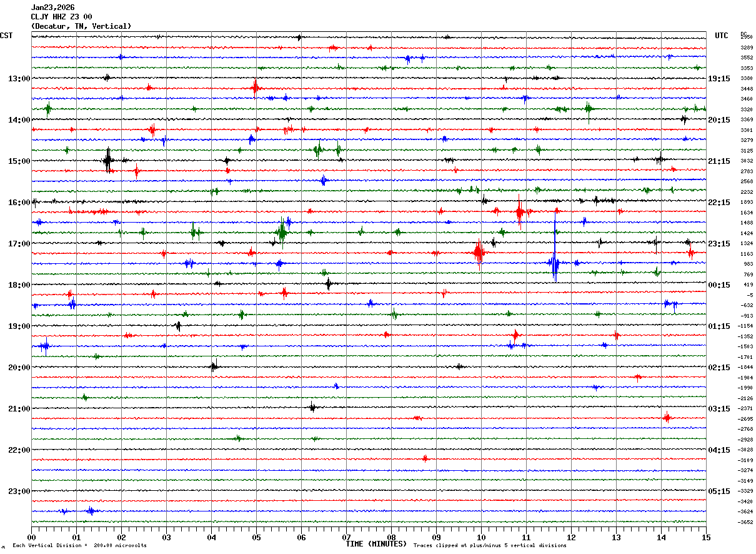
Task: Click the 08 minute tick label on time axis
Action: (391, 537)
